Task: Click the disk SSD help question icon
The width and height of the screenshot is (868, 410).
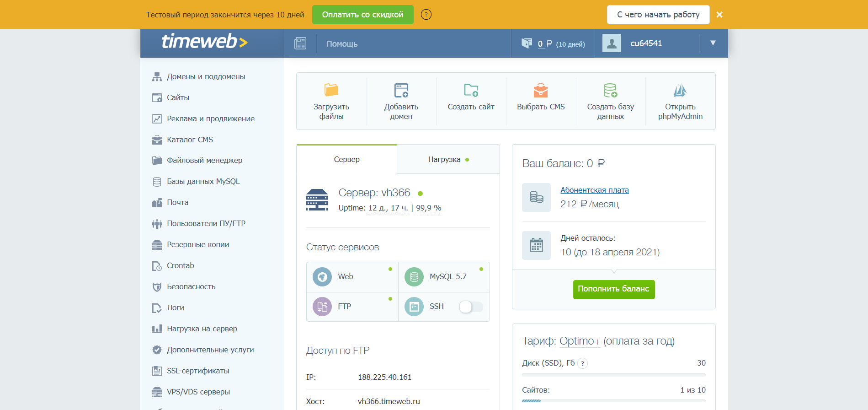Action: click(582, 363)
